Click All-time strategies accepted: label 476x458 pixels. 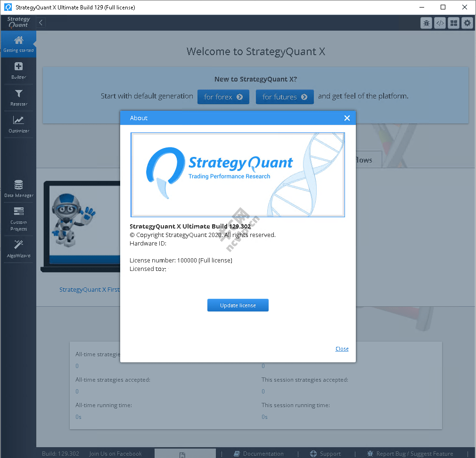pos(113,380)
